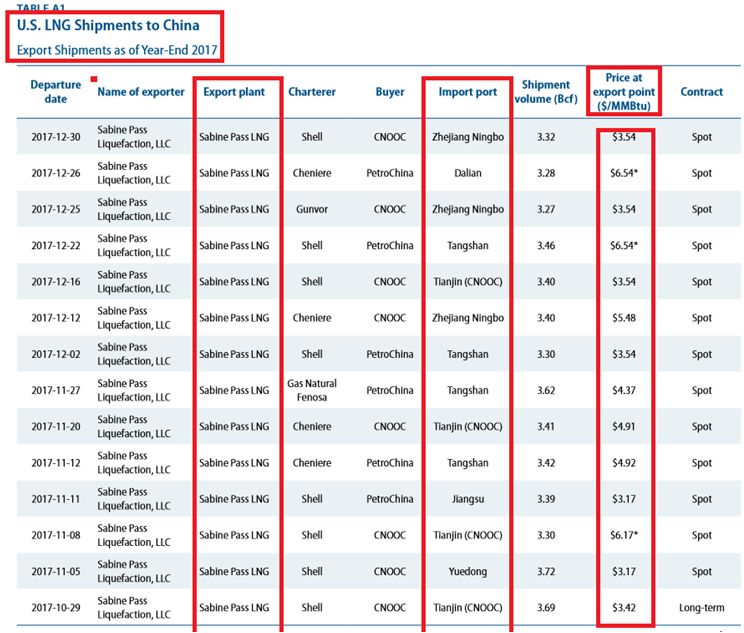Select the "Export plant" column header

tap(234, 92)
